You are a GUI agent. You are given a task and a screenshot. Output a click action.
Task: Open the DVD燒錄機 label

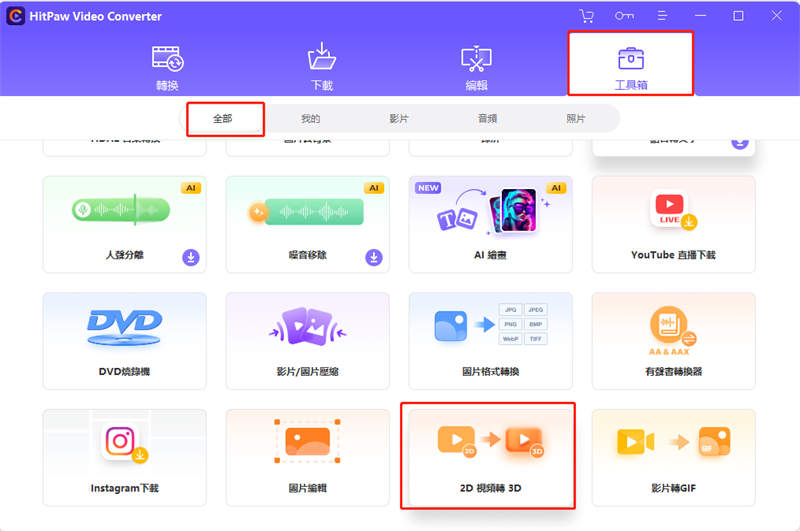(x=124, y=372)
